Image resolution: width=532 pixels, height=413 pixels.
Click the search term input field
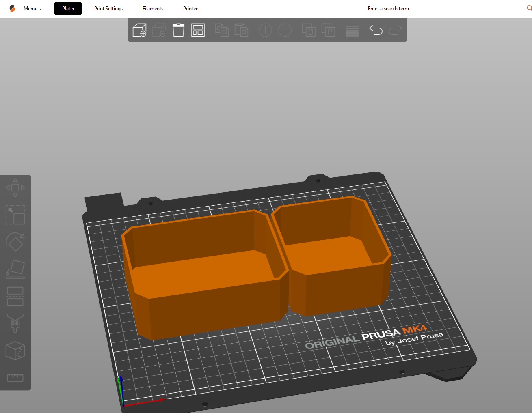click(x=445, y=9)
